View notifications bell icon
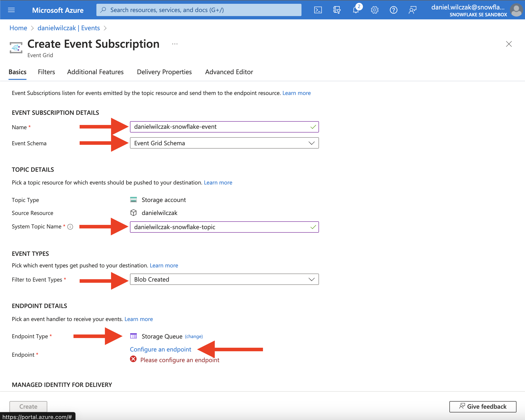Image resolution: width=525 pixels, height=420 pixels. [356, 10]
